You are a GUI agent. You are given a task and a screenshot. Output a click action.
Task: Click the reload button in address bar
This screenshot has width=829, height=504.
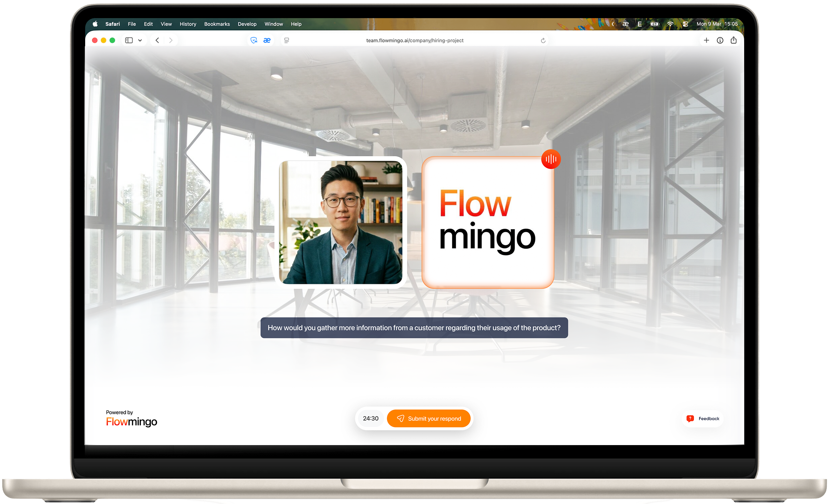(543, 40)
